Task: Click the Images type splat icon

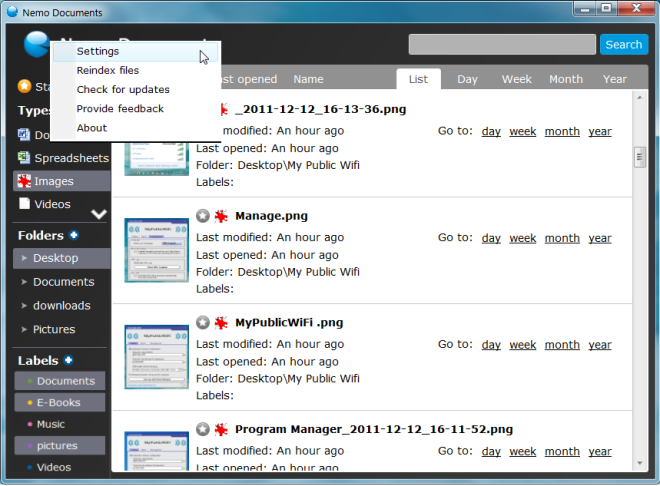Action: click(x=24, y=181)
